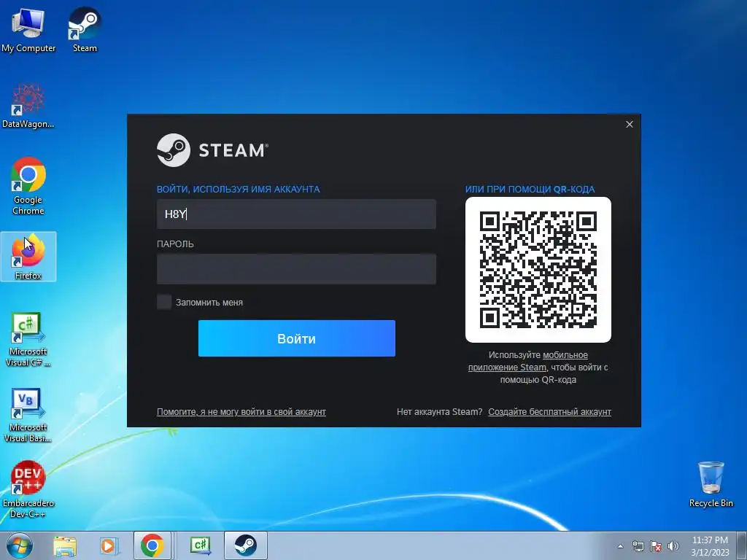The image size is (747, 560).
Task: Switch to Visual C# in the taskbar
Action: pos(200,545)
